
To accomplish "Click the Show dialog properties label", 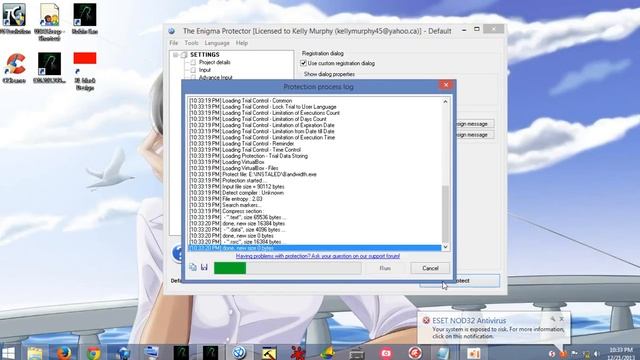I will [329, 74].
